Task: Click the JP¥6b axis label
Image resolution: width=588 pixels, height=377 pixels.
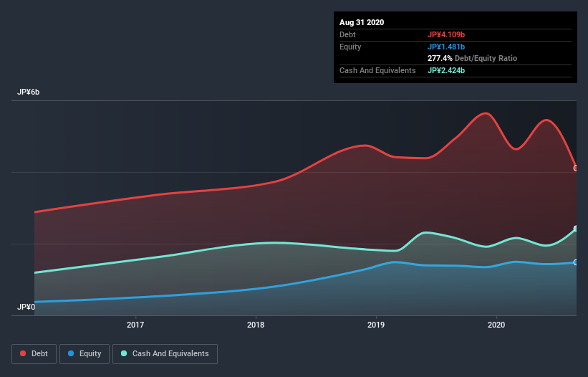Action: [28, 92]
